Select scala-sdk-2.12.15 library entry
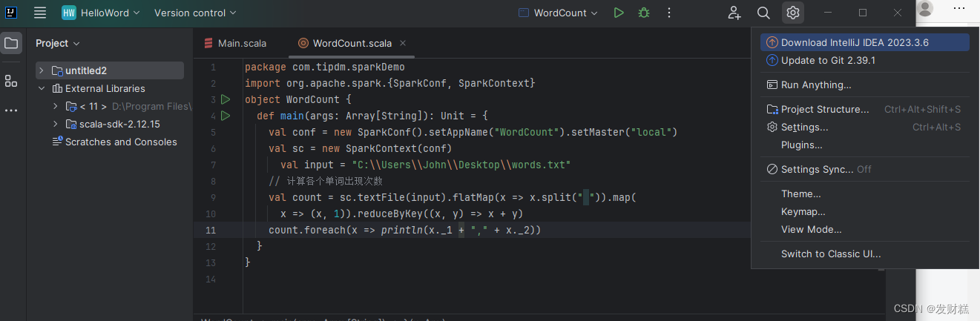980x321 pixels. (x=120, y=124)
